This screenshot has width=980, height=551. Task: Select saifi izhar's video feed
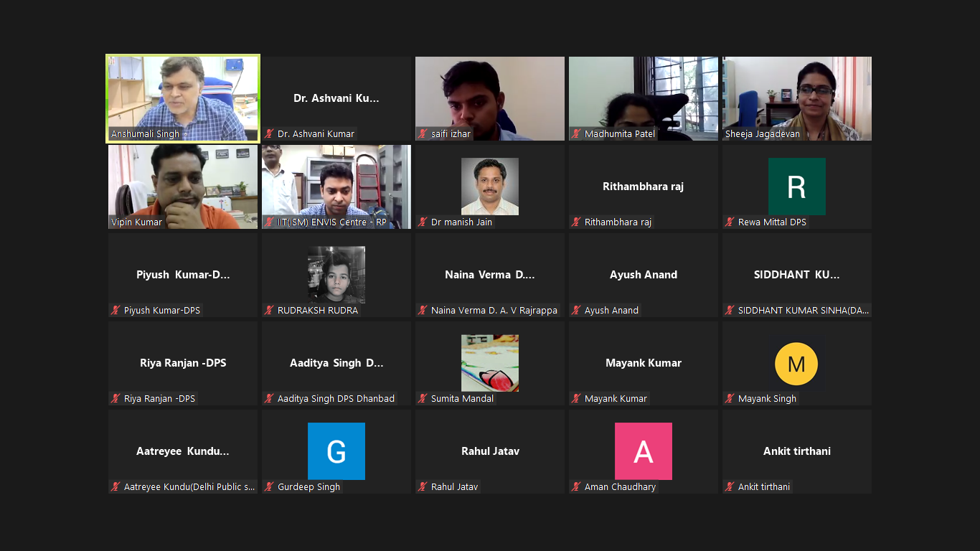[490, 98]
